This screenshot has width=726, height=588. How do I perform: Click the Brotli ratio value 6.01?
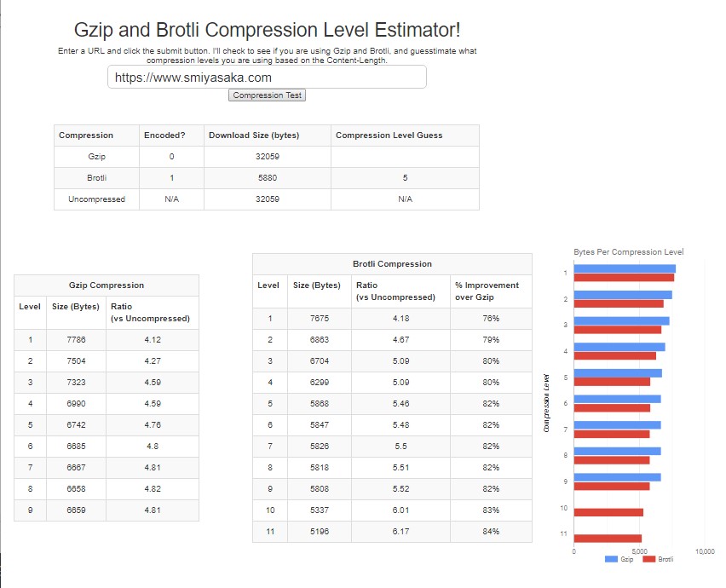401,510
